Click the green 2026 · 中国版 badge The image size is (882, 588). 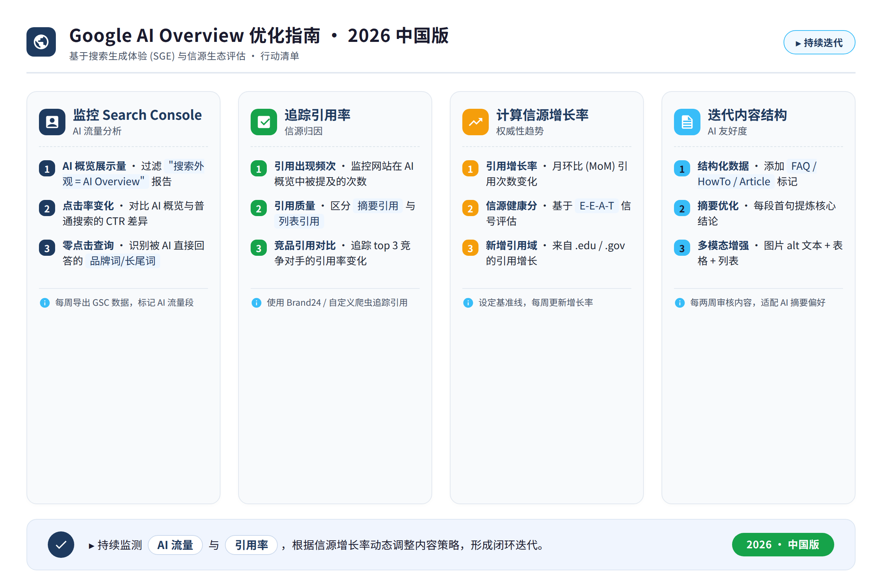[x=783, y=545]
